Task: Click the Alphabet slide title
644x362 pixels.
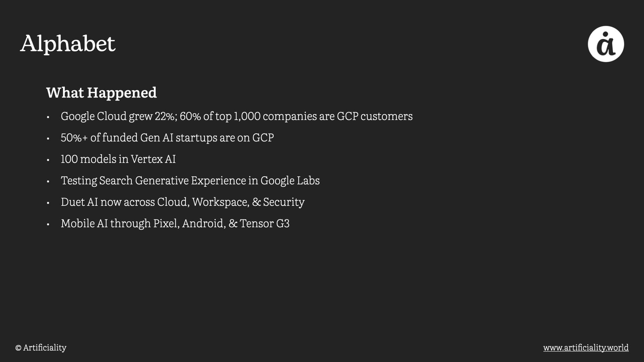Action: point(68,44)
